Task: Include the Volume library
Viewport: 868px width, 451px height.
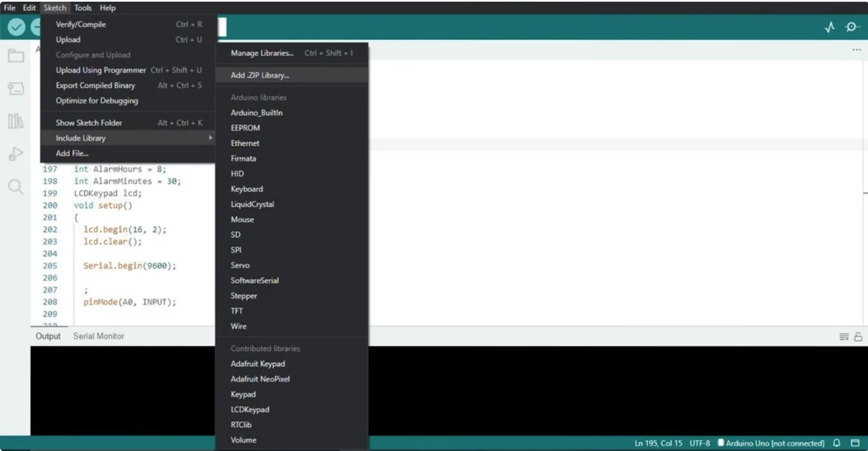Action: point(292,440)
